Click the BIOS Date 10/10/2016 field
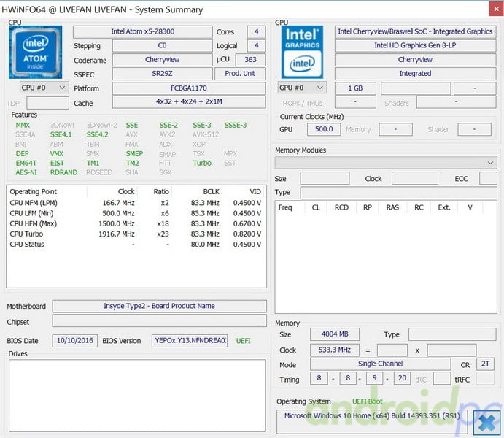This screenshot has width=504, height=438. (x=75, y=341)
